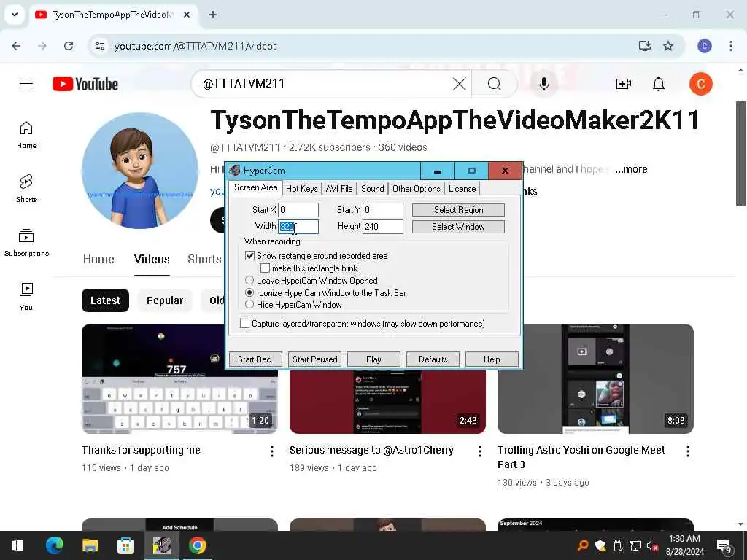747x560 pixels.
Task: Open the 'Thanks for supporting me' thumbnail
Action: click(179, 378)
